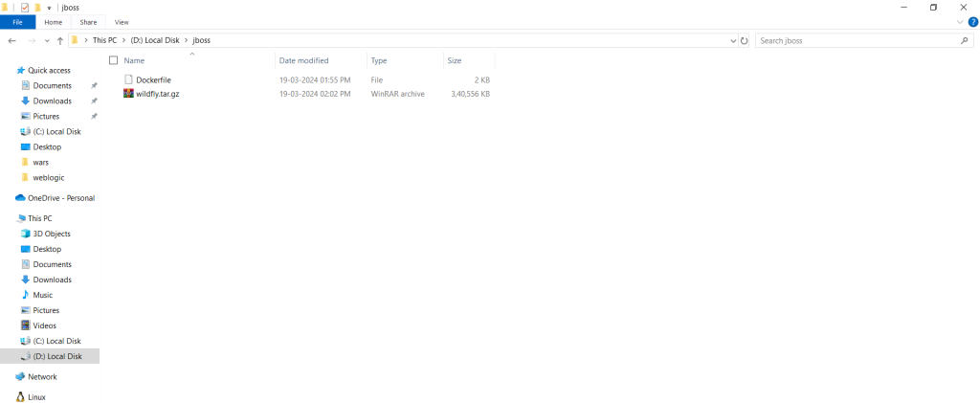Click the Properties checkmark quick access icon
Screen dimensions: 980x403
[24, 8]
